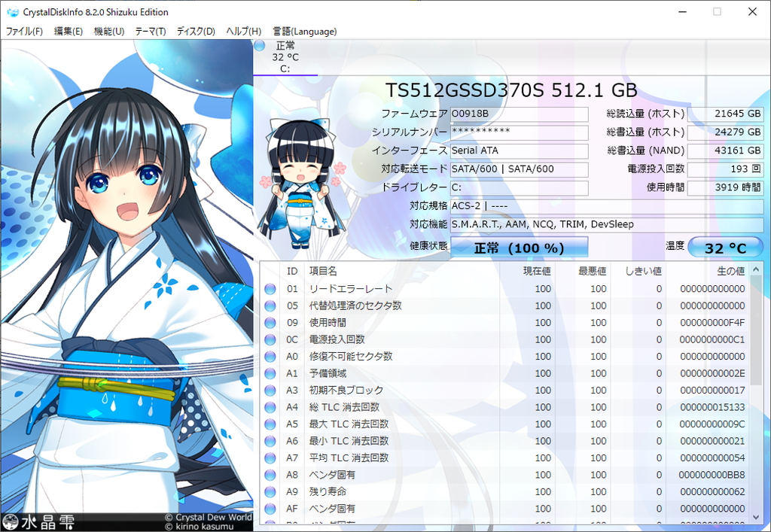771x532 pixels.
Task: Click the 現在値 column header
Action: coord(527,271)
